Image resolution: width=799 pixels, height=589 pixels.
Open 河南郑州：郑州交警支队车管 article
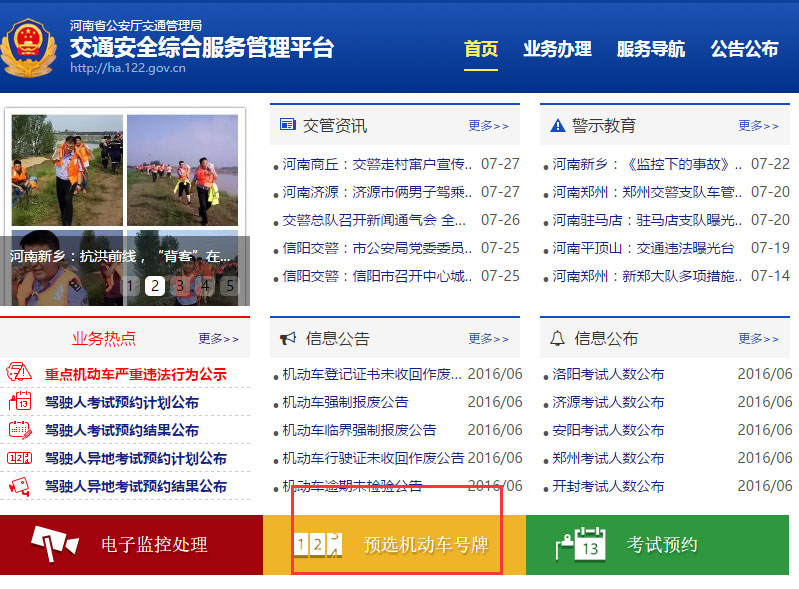[x=647, y=192]
